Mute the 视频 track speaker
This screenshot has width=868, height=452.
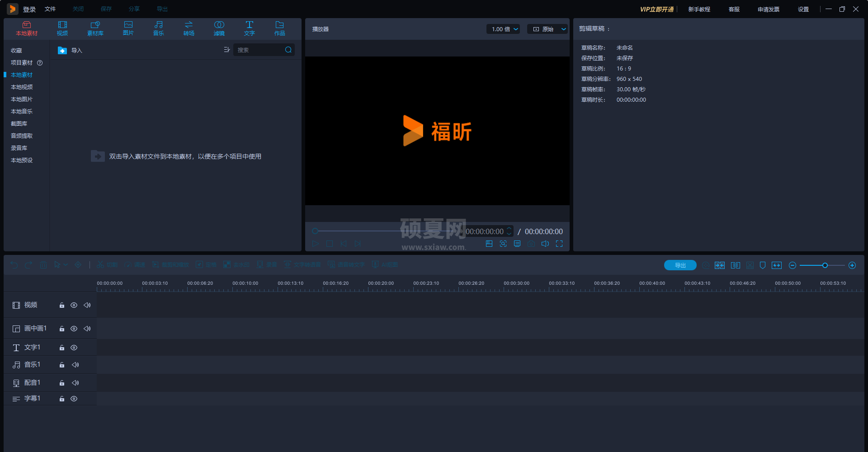87,306
